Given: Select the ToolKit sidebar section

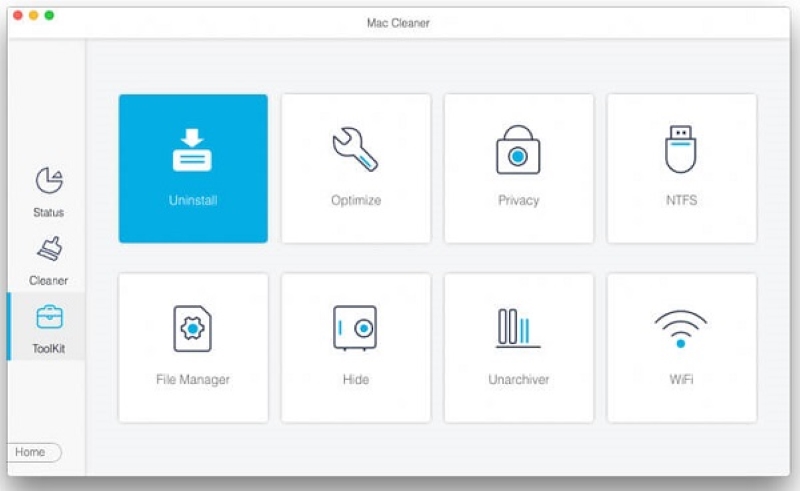Looking at the screenshot, I should coord(48,327).
